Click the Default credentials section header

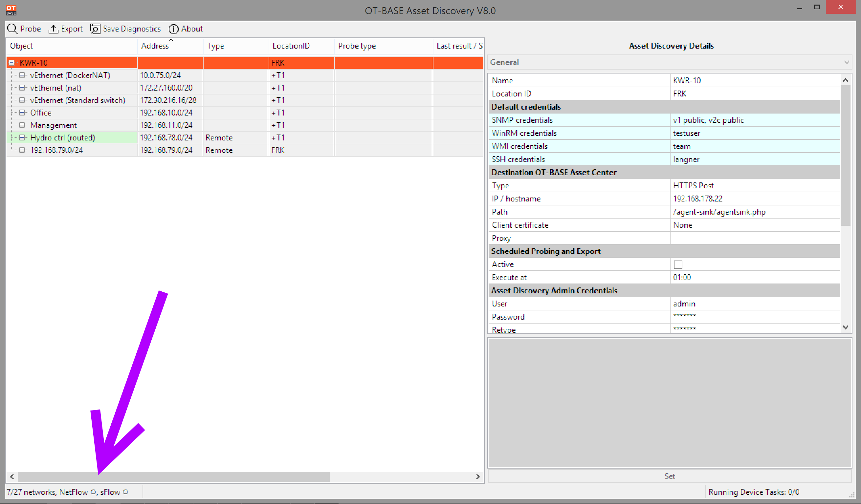(x=664, y=107)
